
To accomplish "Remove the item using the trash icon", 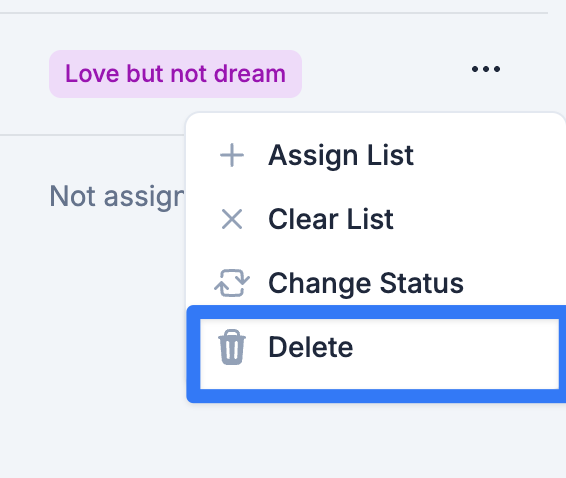I will (232, 347).
